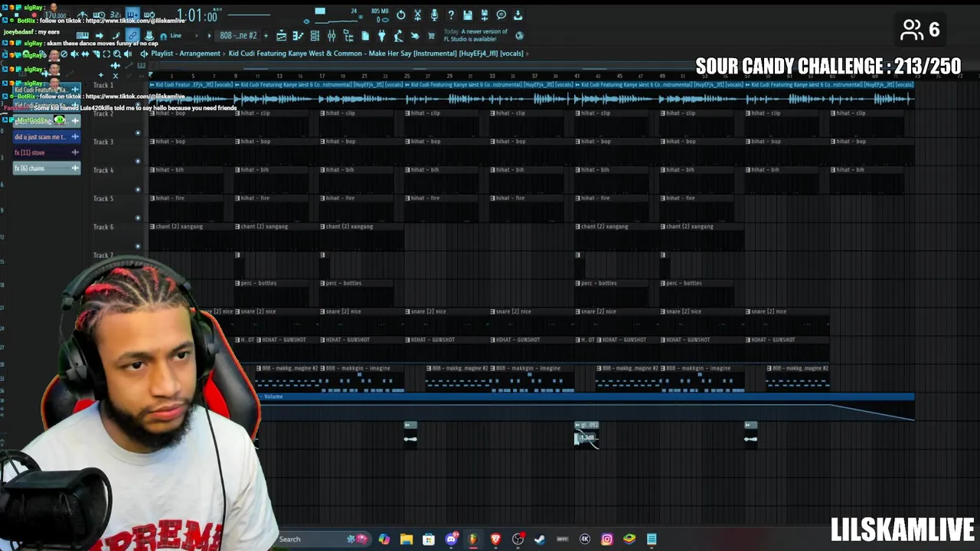Click the Kid Cudi clip name breadcrumb
980x551 pixels.
pyautogui.click(x=376, y=54)
